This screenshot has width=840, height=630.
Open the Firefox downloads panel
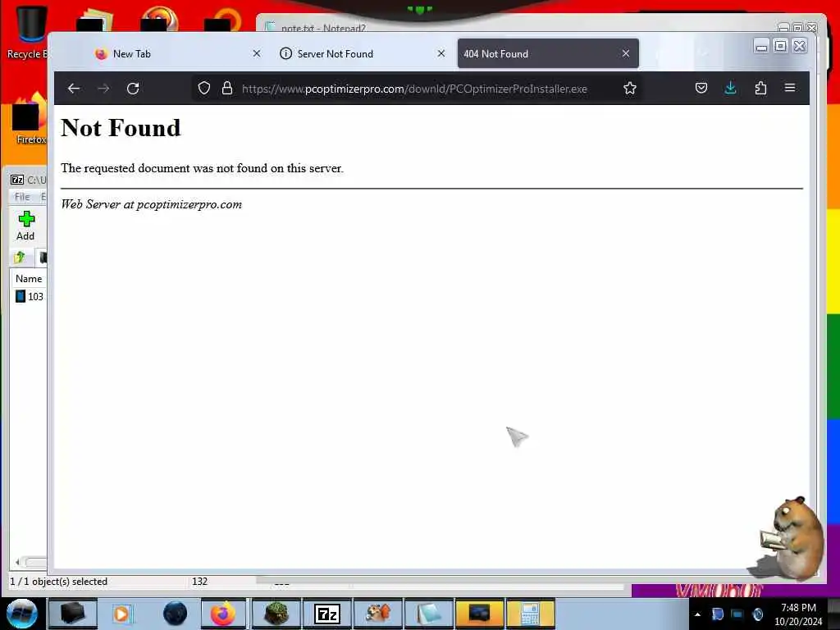[730, 88]
